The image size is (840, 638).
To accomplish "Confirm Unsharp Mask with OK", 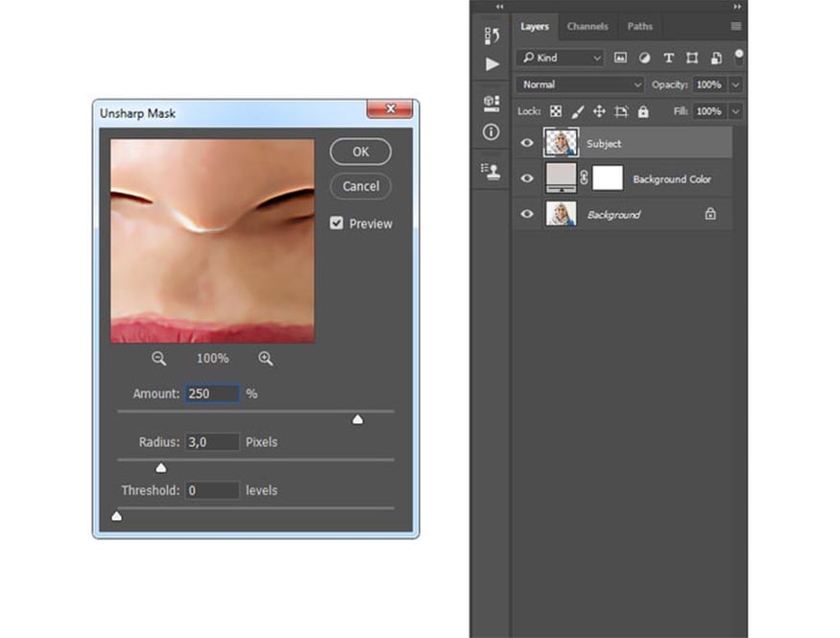I will pos(361,152).
